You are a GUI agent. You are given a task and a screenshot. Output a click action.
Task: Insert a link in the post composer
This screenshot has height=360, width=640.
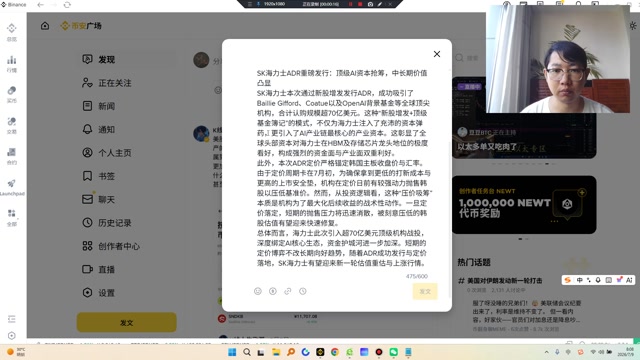pyautogui.click(x=288, y=291)
